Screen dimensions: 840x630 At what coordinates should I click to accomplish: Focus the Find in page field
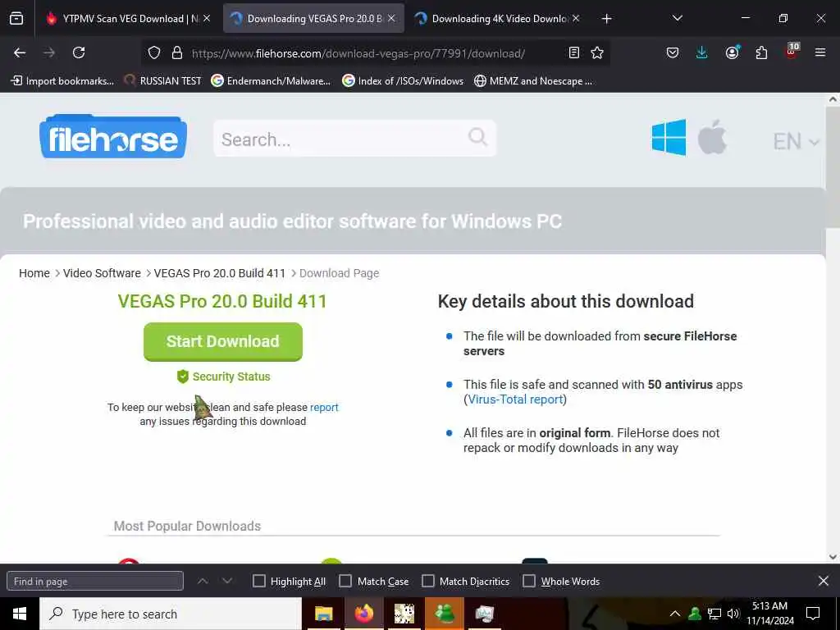click(x=95, y=582)
